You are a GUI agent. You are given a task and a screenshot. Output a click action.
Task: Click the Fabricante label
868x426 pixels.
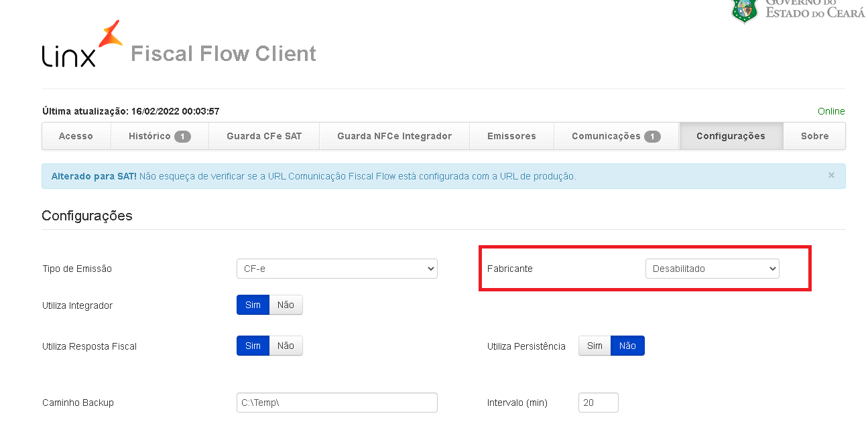tap(510, 269)
